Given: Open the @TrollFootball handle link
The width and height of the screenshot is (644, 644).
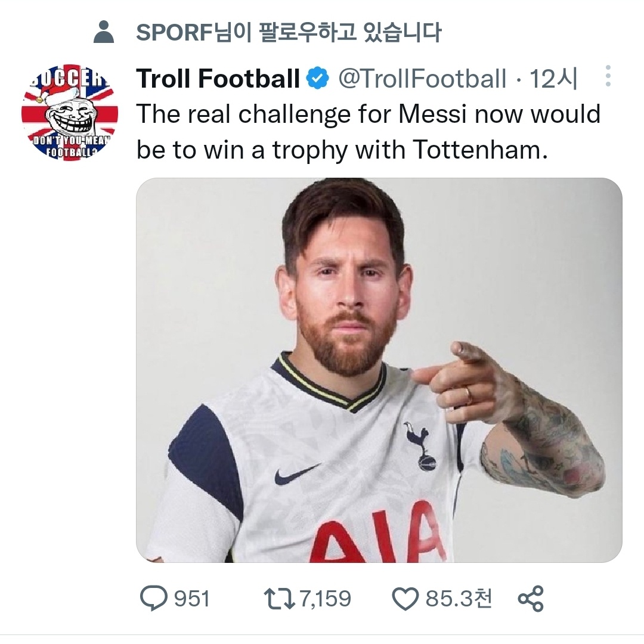Looking at the screenshot, I should tap(422, 78).
